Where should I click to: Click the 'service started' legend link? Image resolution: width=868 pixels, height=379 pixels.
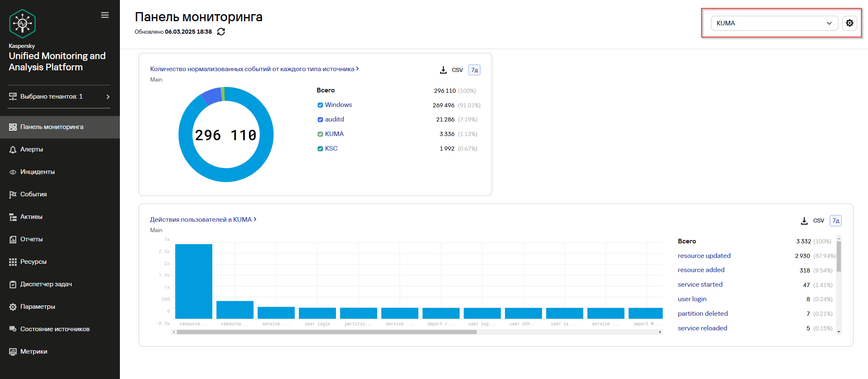coord(700,285)
